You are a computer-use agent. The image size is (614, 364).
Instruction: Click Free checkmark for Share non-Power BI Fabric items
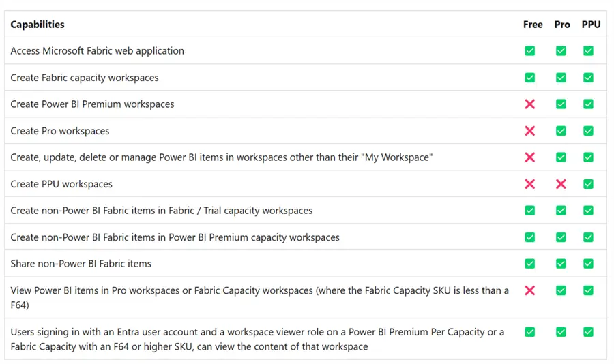(x=529, y=264)
